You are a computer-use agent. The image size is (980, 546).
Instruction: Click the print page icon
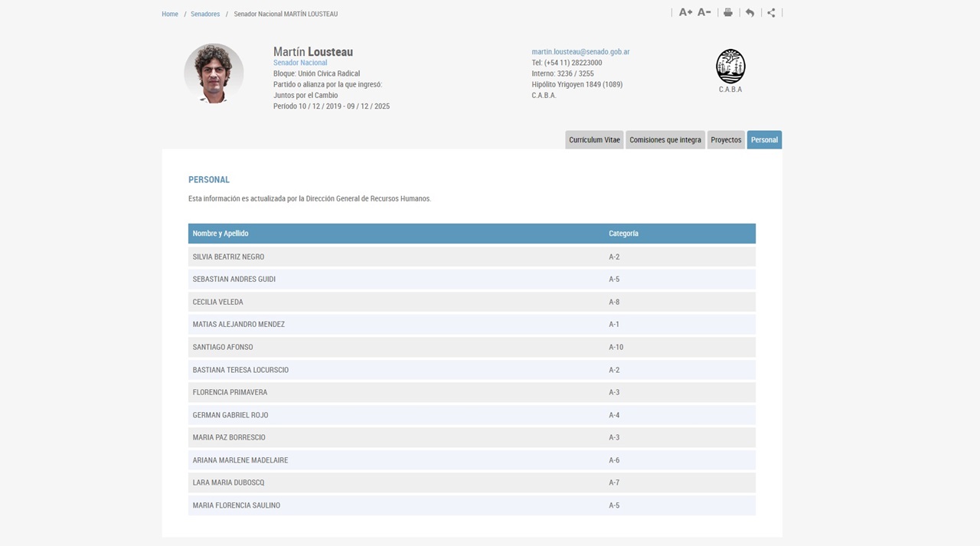(728, 12)
